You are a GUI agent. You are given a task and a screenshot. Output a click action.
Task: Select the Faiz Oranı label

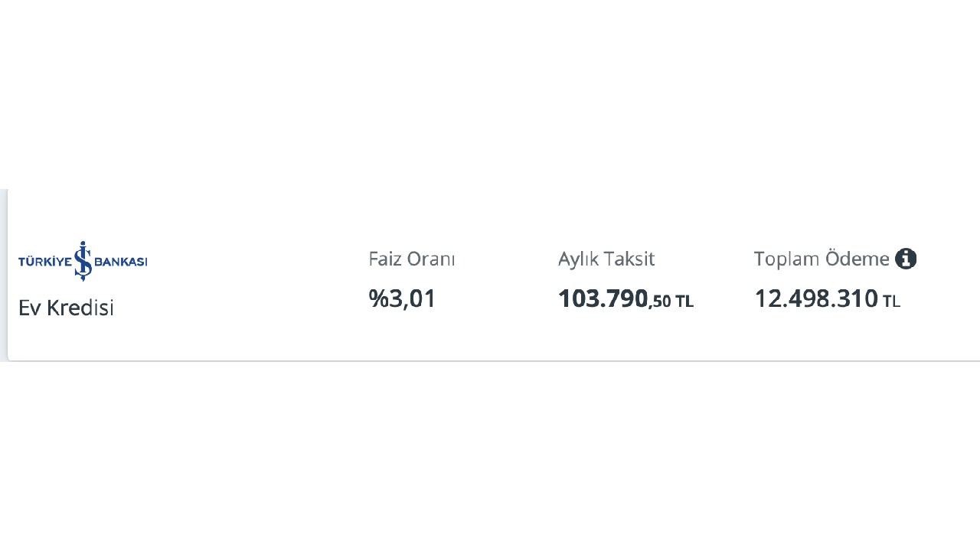pos(411,259)
